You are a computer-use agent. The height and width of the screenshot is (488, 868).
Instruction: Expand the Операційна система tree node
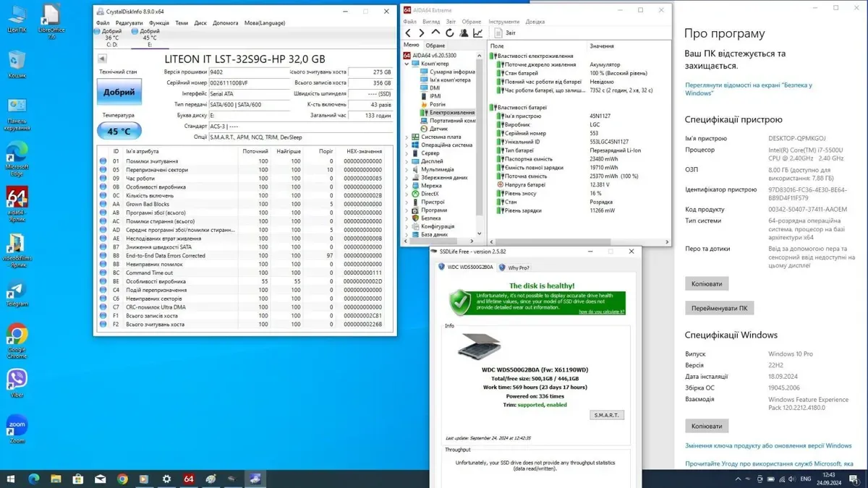[x=407, y=145]
